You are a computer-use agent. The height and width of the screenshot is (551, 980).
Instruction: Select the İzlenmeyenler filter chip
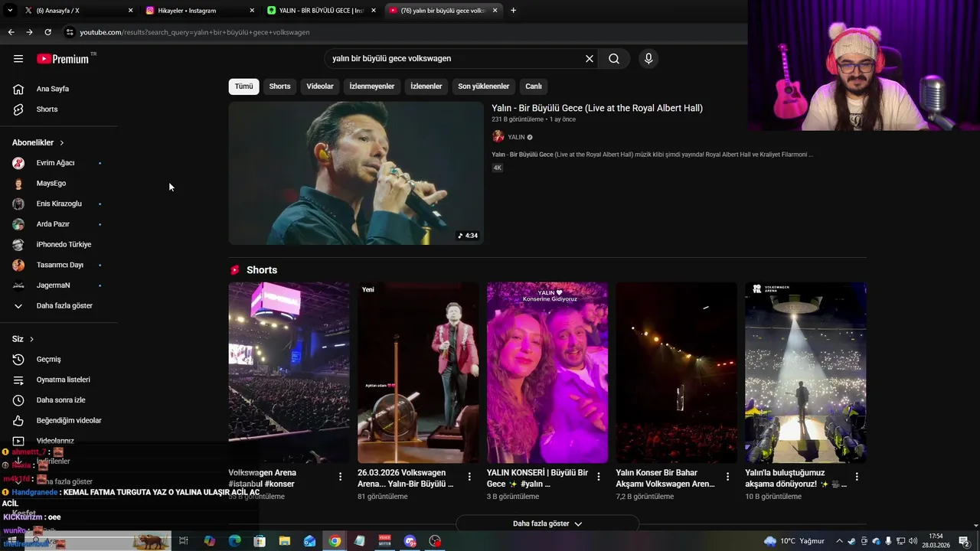(372, 86)
